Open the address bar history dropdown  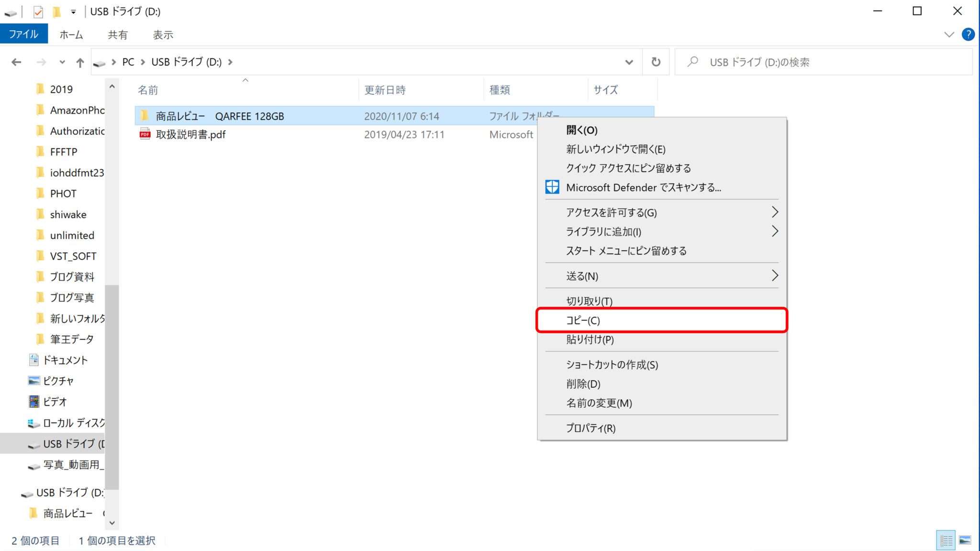(629, 62)
